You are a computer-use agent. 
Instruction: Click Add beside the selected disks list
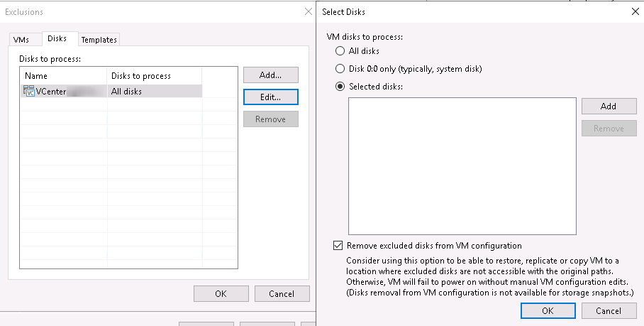point(608,106)
